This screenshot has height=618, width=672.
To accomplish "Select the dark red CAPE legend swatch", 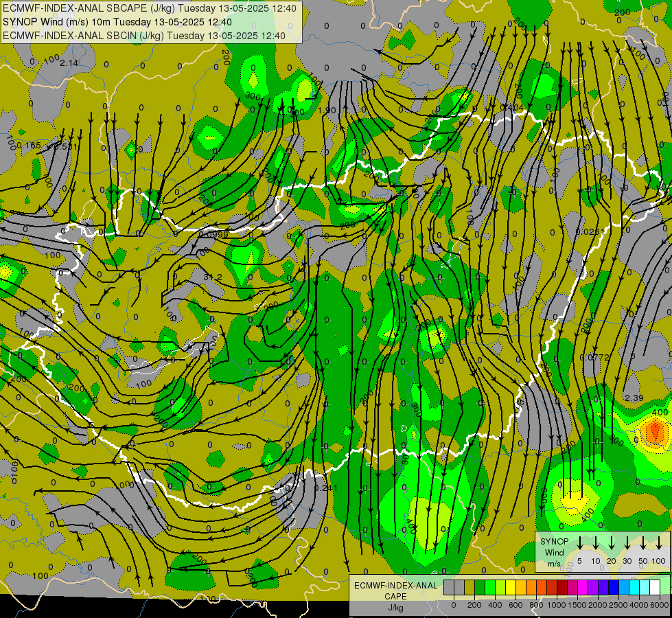I will pyautogui.click(x=562, y=587).
